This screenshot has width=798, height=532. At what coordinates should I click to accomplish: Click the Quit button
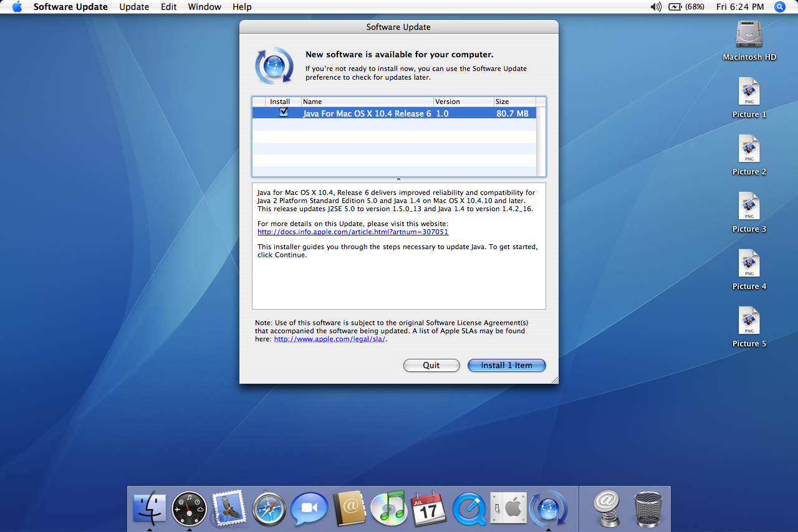point(431,366)
